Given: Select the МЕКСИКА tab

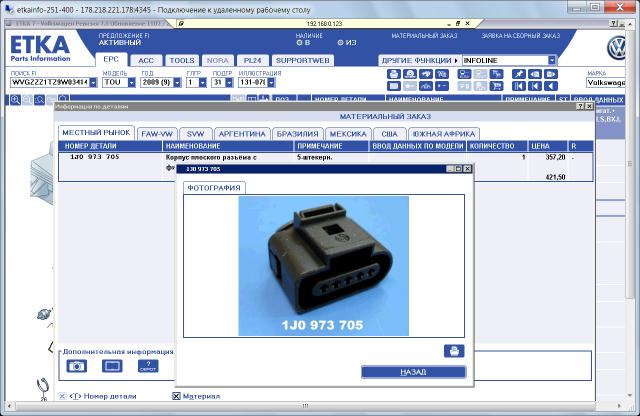Looking at the screenshot, I should [x=348, y=134].
